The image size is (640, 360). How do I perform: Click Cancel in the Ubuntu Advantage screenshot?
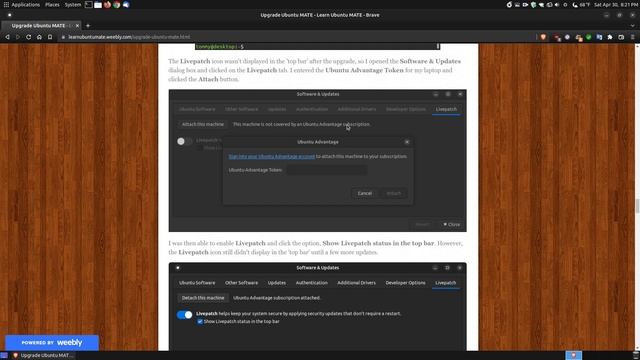[364, 193]
